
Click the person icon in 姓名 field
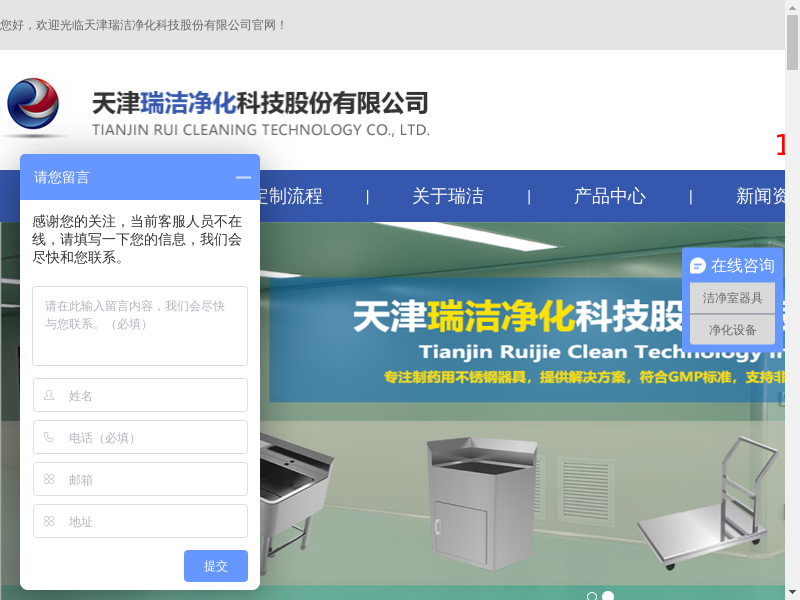[49, 395]
